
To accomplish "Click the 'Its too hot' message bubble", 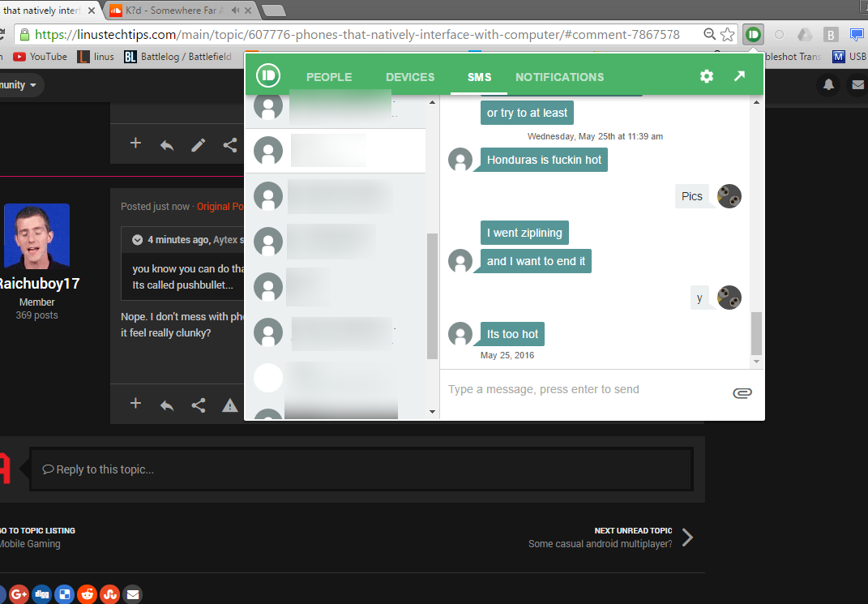I will (512, 334).
